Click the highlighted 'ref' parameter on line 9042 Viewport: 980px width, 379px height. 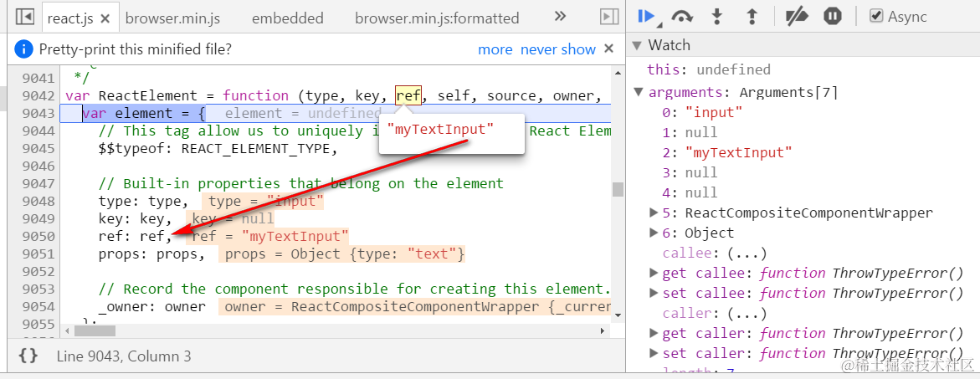408,95
